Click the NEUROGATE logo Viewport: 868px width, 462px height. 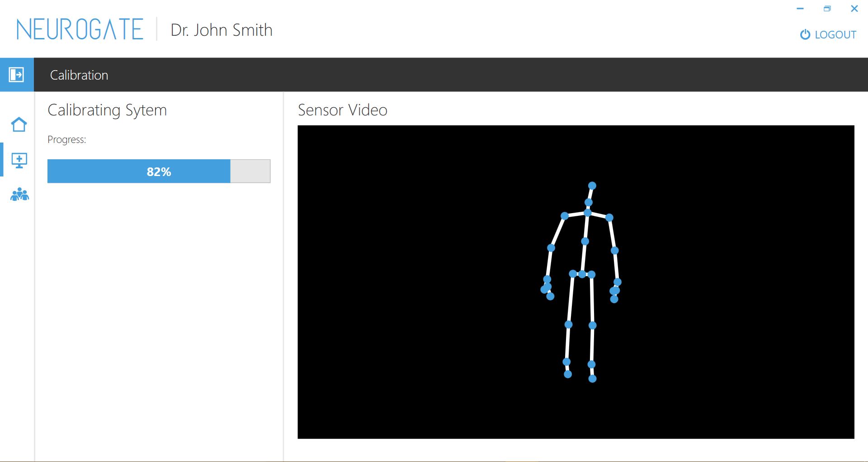[x=80, y=30]
